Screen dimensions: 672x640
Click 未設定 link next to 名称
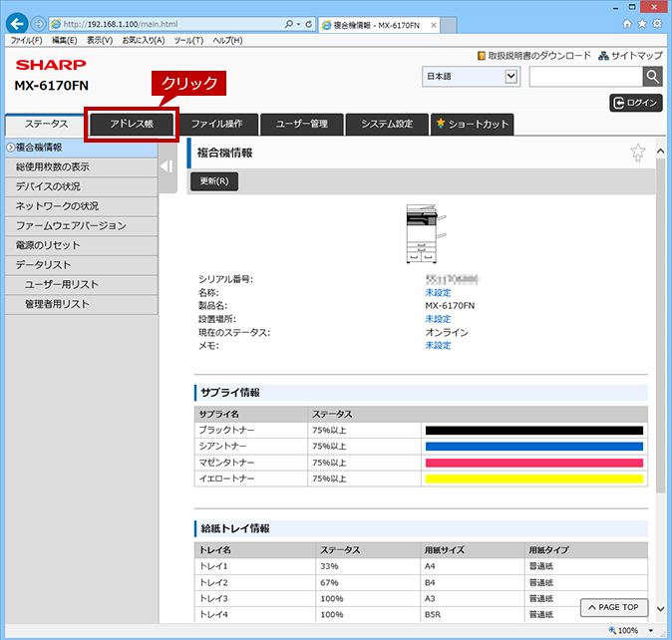click(438, 292)
